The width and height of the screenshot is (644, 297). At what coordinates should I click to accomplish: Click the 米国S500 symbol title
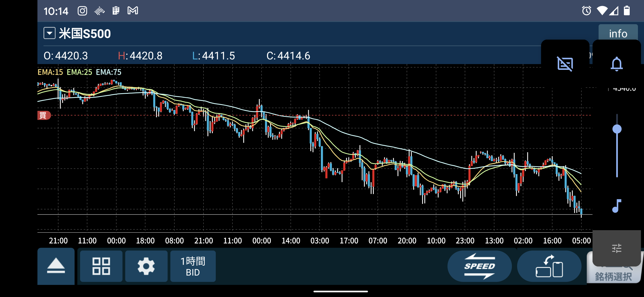85,34
